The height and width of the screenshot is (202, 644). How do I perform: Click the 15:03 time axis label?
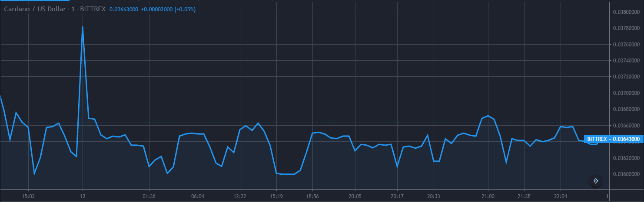coord(28,196)
